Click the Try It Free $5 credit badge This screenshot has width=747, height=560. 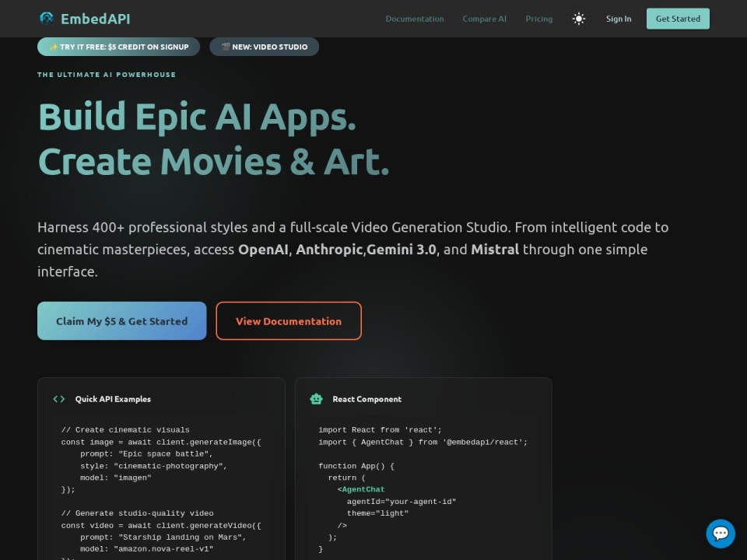tap(118, 47)
